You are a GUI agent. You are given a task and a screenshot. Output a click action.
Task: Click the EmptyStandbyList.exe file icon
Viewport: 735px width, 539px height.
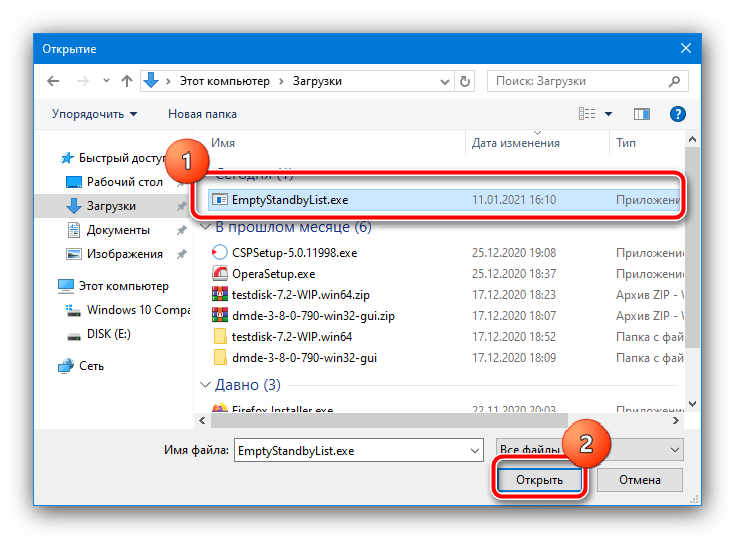pyautogui.click(x=219, y=200)
